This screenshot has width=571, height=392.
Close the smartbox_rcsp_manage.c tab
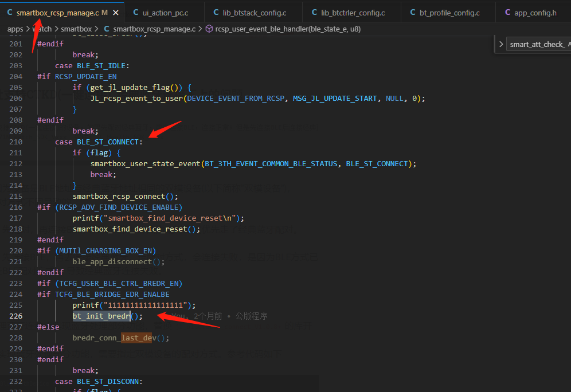click(x=116, y=13)
